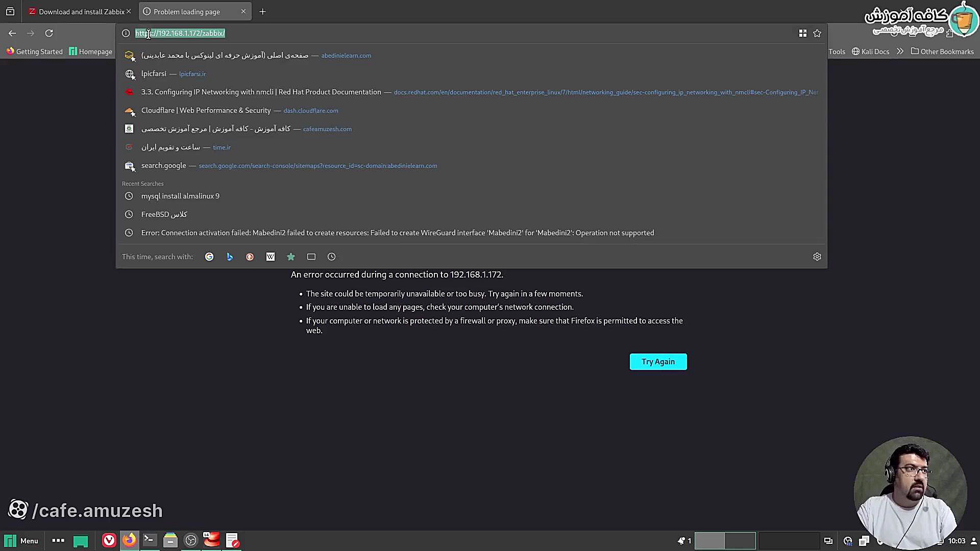The width and height of the screenshot is (980, 551).
Task: Search this time with Bing
Action: point(230,257)
